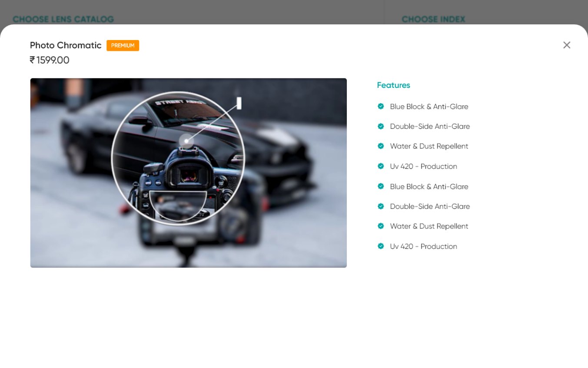Click the first Blue Block & Anti-Glare feature text

pos(429,107)
